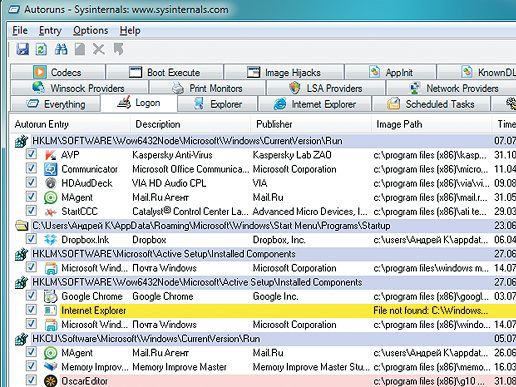Screen dimensions: 516x387
Task: Click the Delete X toolbar icon
Action: coord(99,49)
